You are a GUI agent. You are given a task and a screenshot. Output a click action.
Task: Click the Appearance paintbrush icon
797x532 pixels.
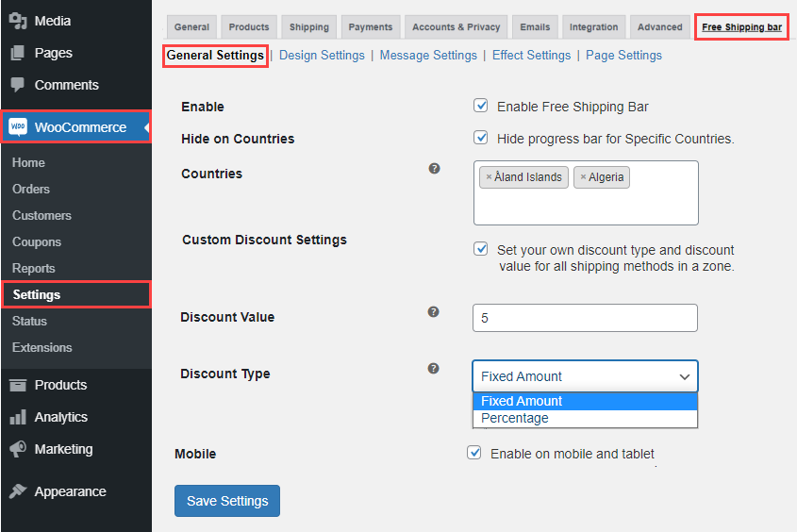(x=18, y=491)
